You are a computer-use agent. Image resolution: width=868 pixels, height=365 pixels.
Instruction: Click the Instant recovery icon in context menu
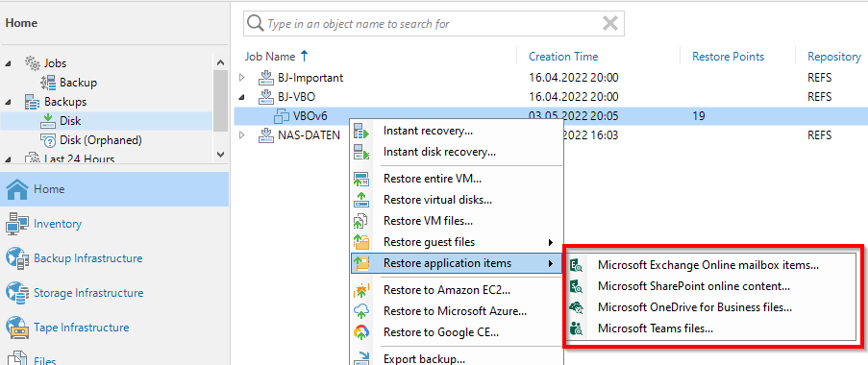pos(361,132)
